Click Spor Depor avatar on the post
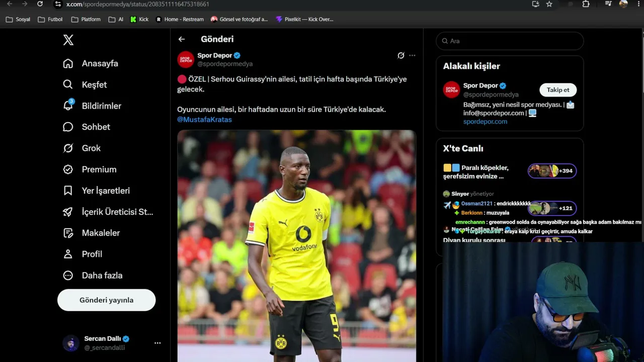The height and width of the screenshot is (362, 644). tap(186, 59)
